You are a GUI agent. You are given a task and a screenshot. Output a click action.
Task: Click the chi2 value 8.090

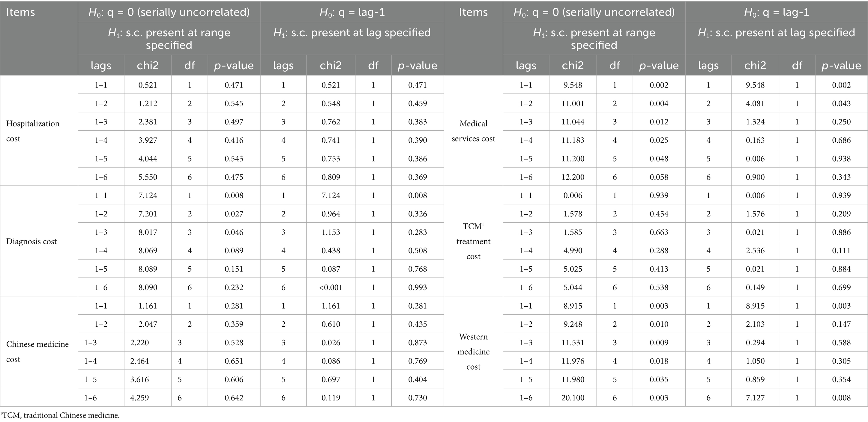pos(148,287)
